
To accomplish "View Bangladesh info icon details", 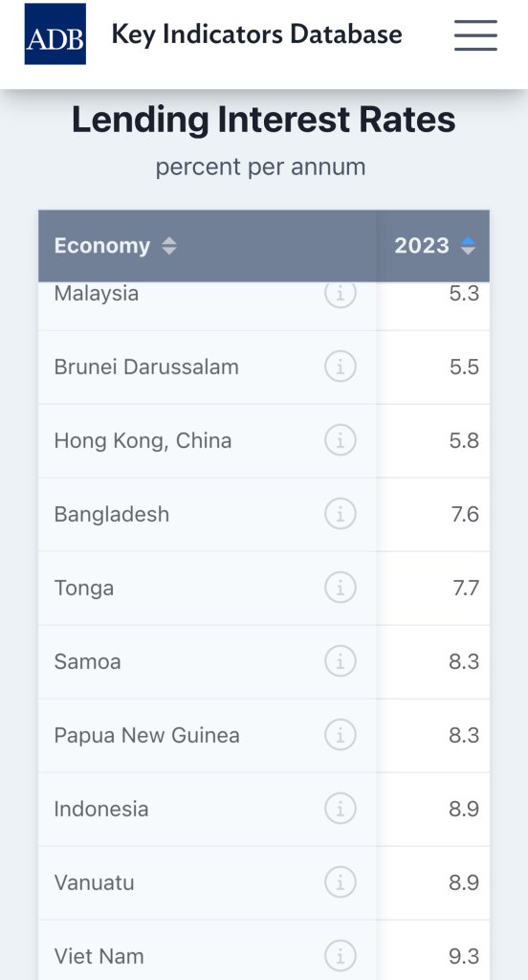I will tap(341, 514).
